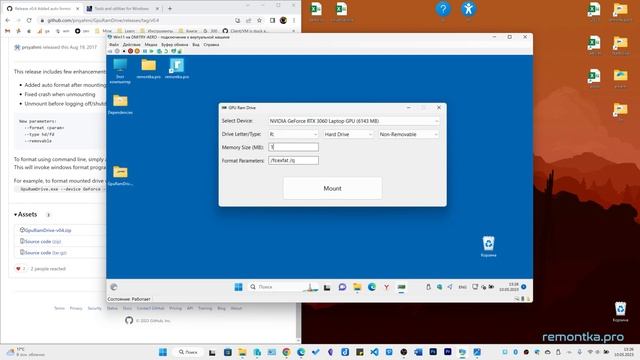The height and width of the screenshot is (360, 640).
Task: Open the Файл menu in the VM window
Action: [114, 44]
